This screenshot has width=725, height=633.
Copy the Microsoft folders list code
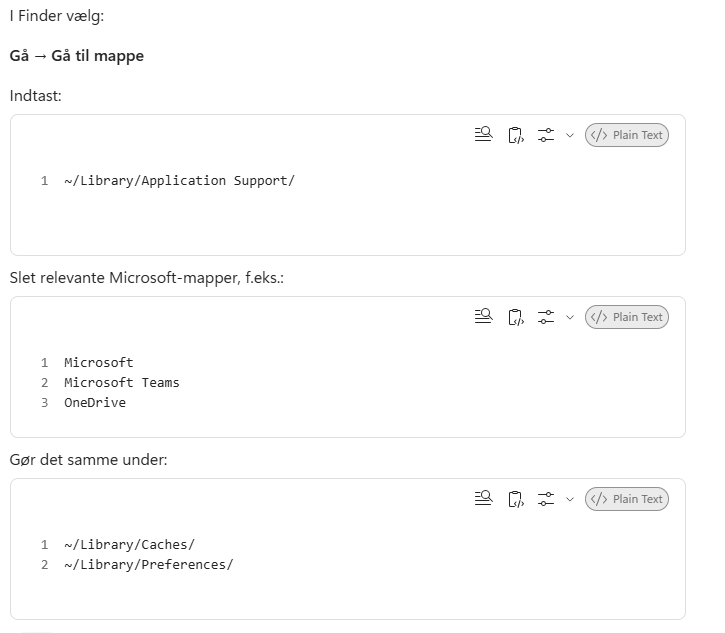click(516, 317)
